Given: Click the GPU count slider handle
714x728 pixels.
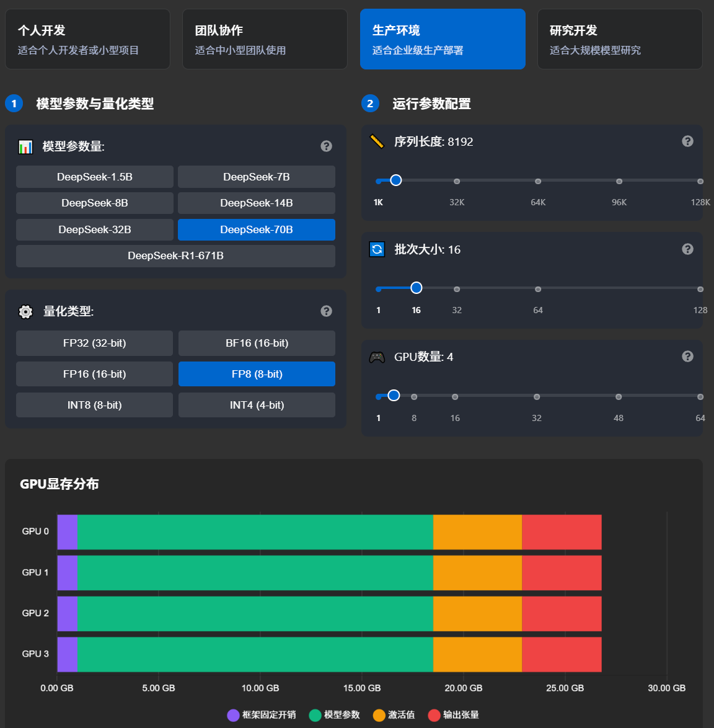Looking at the screenshot, I should [394, 395].
